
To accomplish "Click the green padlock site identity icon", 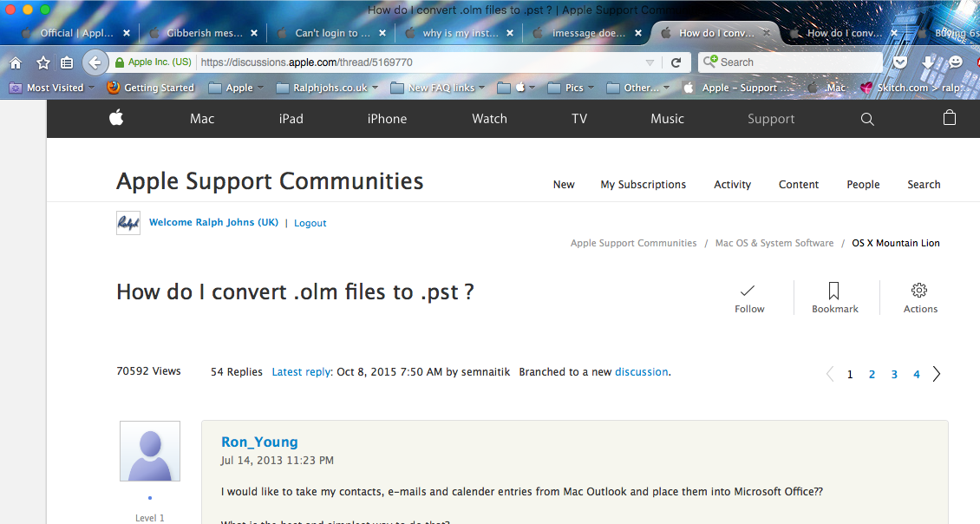I will tap(120, 62).
